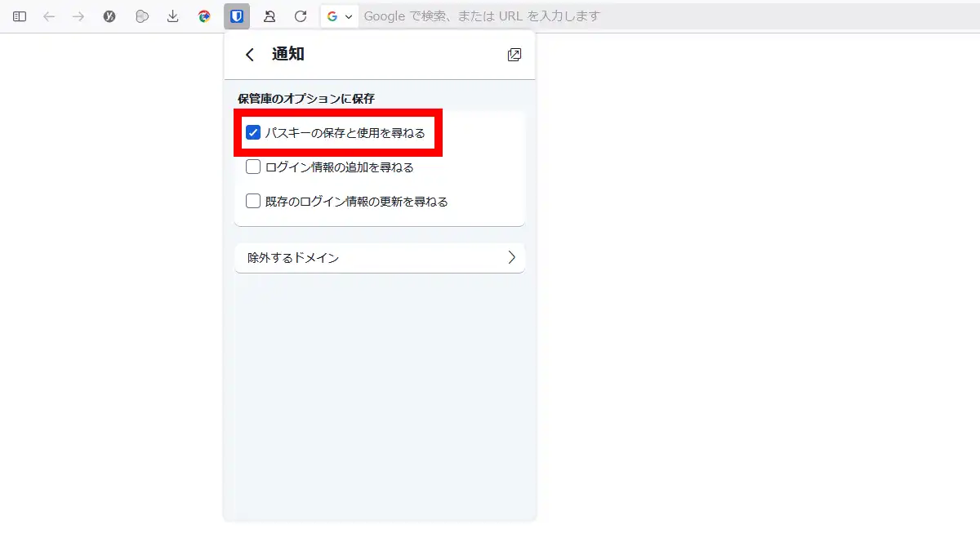This screenshot has width=980, height=547.
Task: Open the browser downloads icon
Action: (172, 16)
